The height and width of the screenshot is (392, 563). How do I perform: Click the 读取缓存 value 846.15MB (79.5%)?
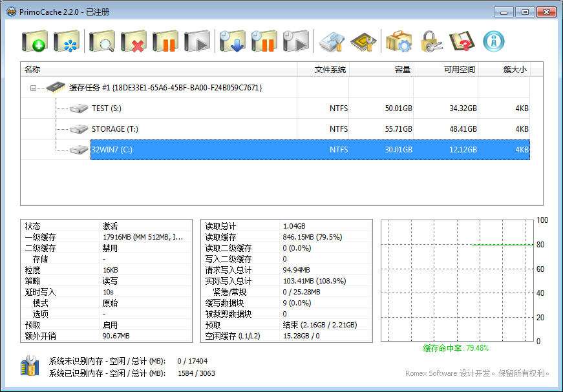click(x=312, y=237)
